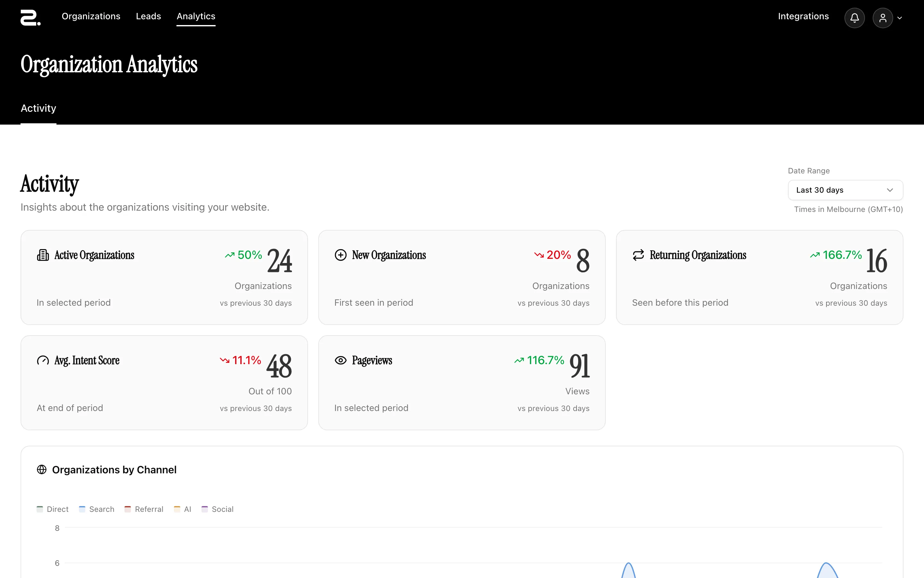Toggle the Social series in legend
Screen dimensions: 924x578
(218, 509)
